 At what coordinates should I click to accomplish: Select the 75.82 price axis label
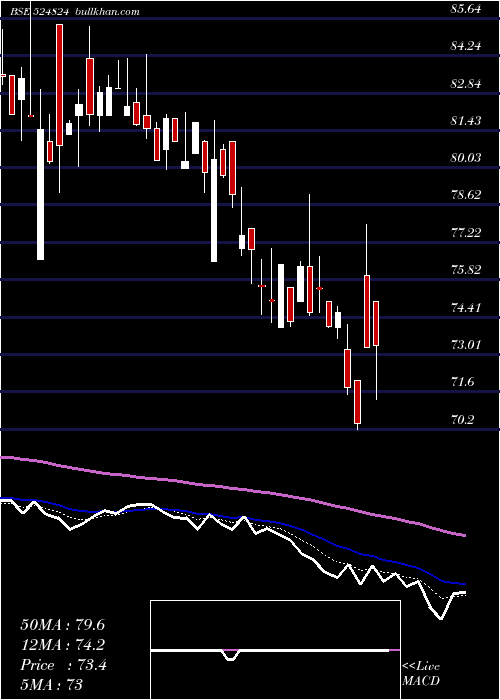[466, 270]
